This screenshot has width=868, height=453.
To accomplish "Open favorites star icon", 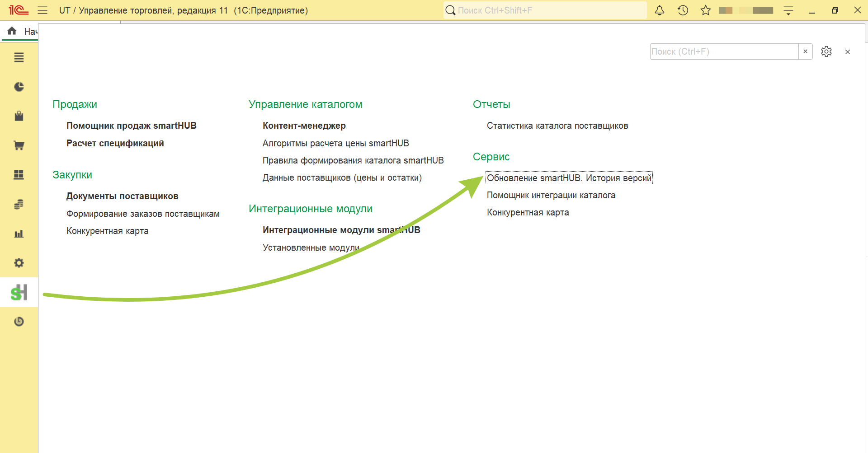I will [x=706, y=10].
